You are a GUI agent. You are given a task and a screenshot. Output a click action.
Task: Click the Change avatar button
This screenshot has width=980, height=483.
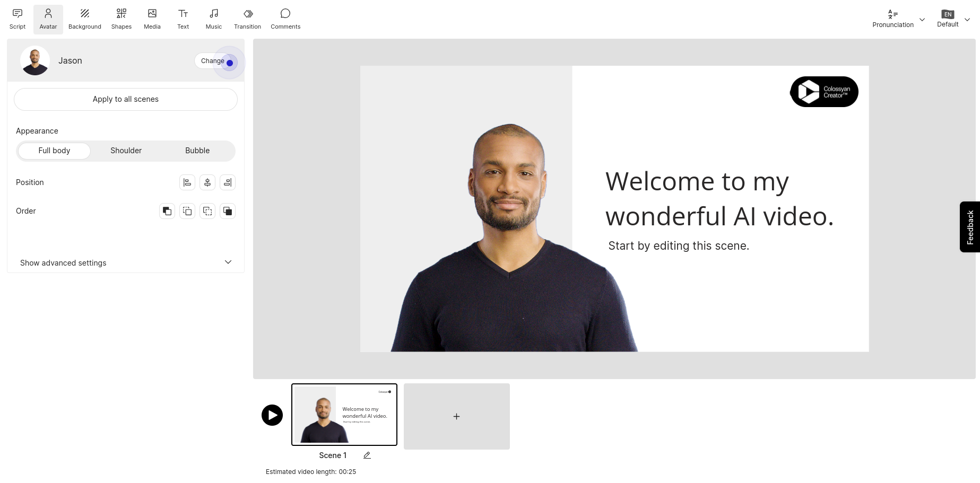(213, 61)
